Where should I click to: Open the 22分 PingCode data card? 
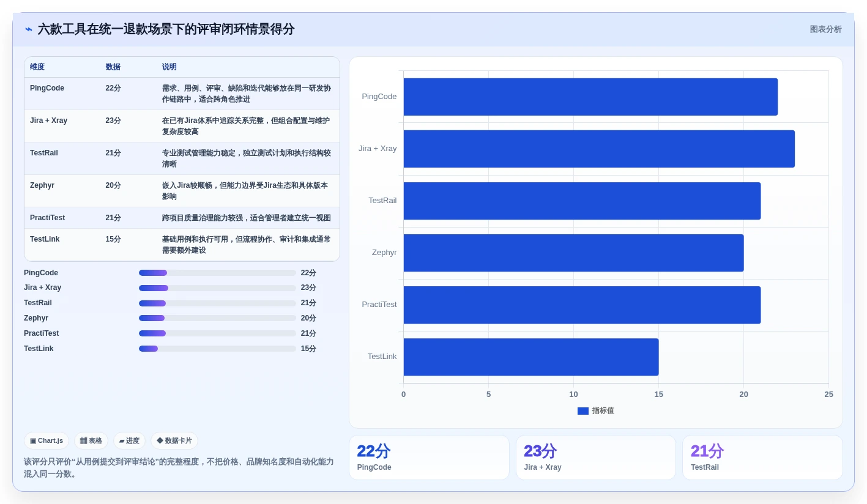[429, 458]
